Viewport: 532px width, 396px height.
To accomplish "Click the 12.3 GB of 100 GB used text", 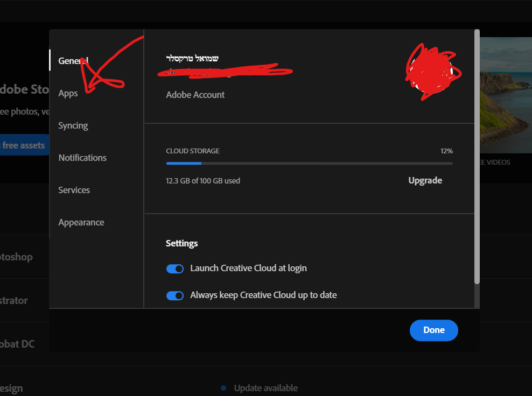I will coord(203,181).
